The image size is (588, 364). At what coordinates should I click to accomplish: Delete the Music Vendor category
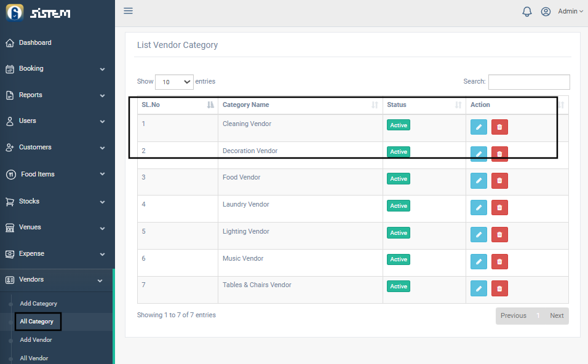[x=499, y=261]
